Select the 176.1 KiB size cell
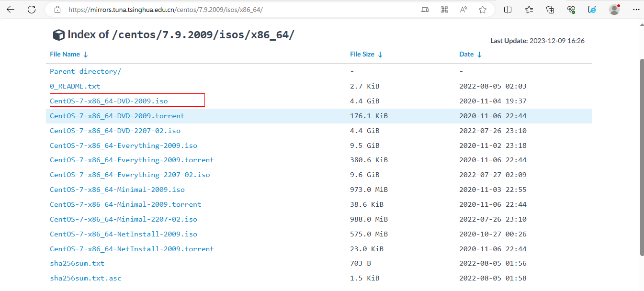Image resolution: width=644 pixels, height=291 pixels. tap(369, 116)
